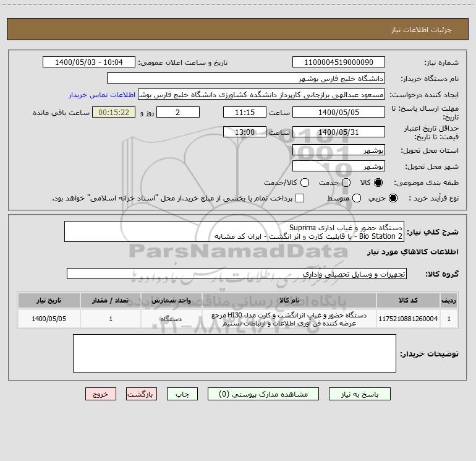Select the خدمت radio button
This screenshot has width=476, height=461.
[x=346, y=183]
